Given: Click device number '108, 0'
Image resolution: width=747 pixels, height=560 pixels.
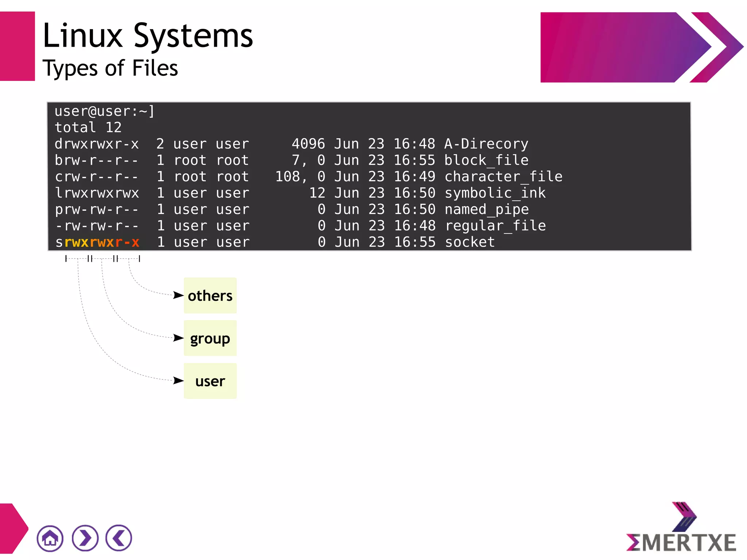Looking at the screenshot, I should tap(300, 177).
